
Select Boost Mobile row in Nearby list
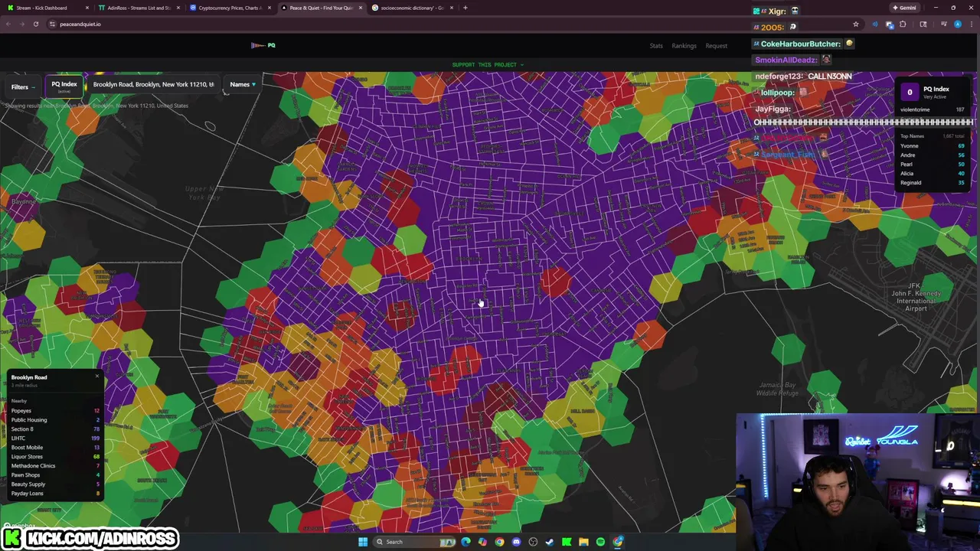pos(55,448)
